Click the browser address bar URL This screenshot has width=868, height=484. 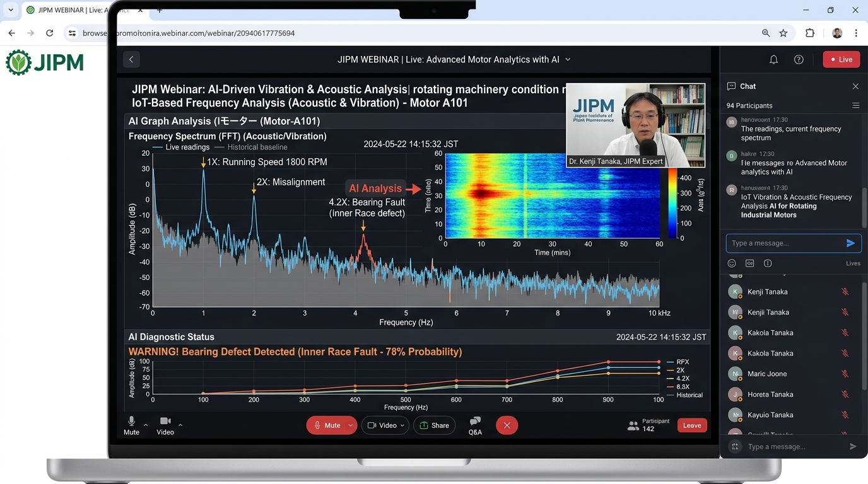[x=189, y=33]
